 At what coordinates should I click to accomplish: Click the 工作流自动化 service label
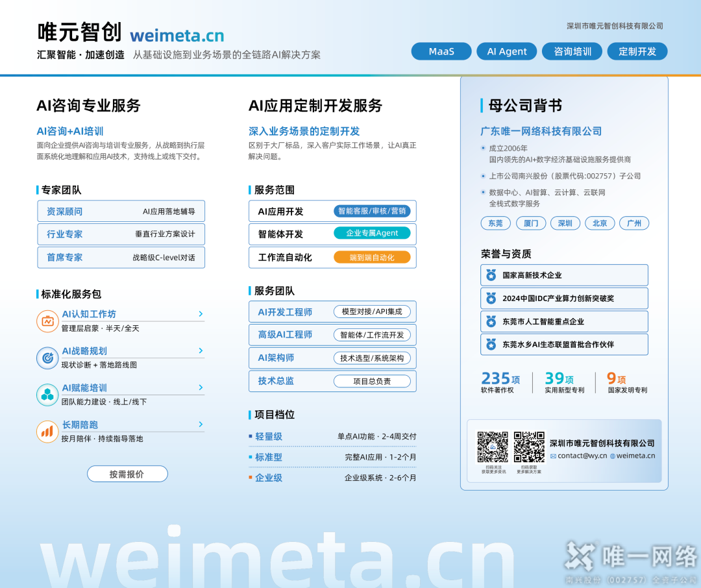285,258
